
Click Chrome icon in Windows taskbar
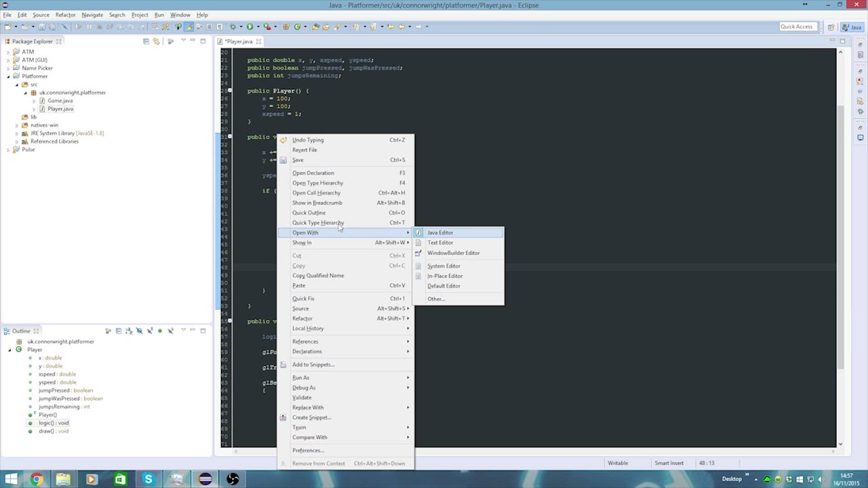pyautogui.click(x=36, y=479)
